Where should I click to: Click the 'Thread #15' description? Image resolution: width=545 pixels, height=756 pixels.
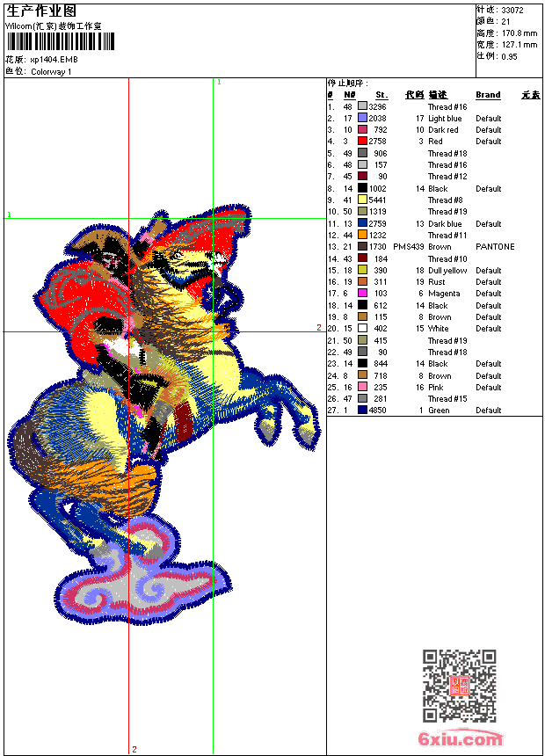pyautogui.click(x=447, y=399)
